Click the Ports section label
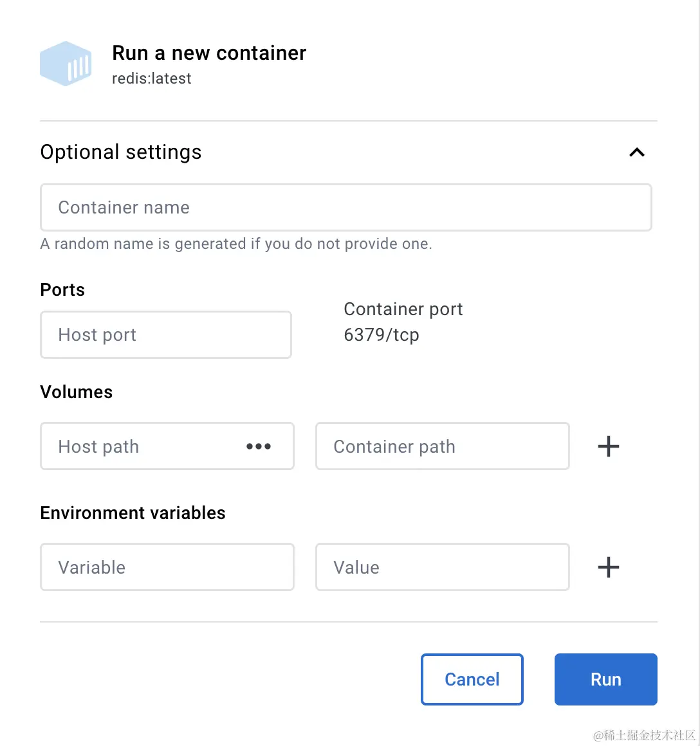 62,290
